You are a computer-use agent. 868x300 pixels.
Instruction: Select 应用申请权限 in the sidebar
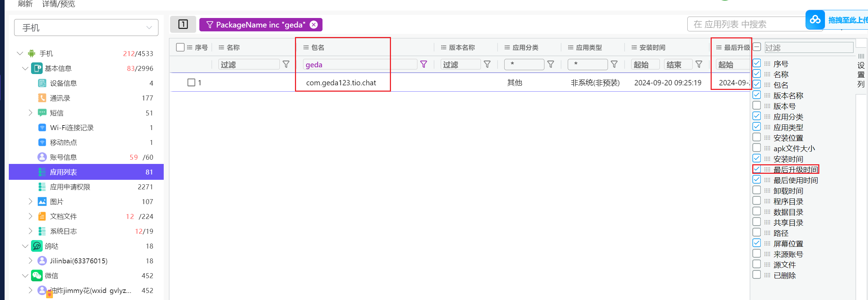(70, 187)
